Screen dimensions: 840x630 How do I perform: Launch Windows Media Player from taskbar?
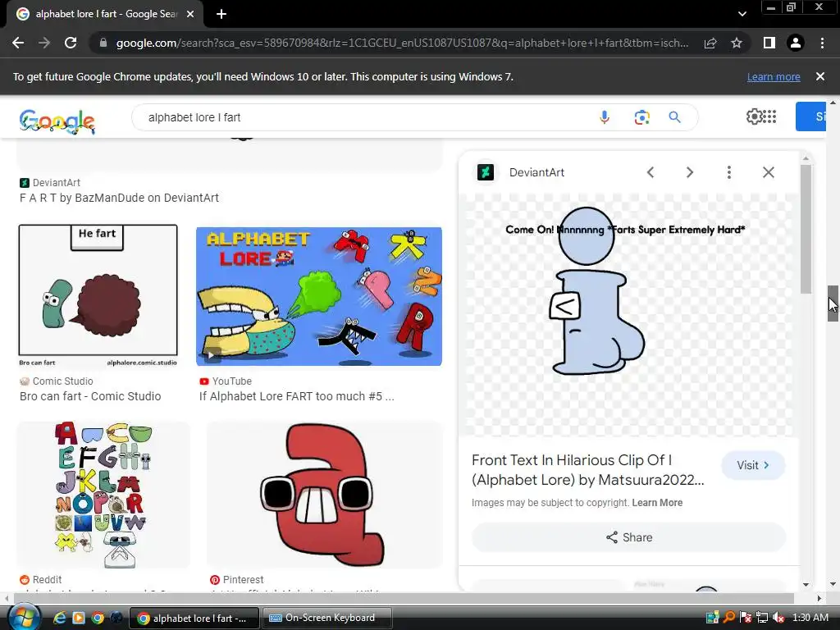(79, 618)
